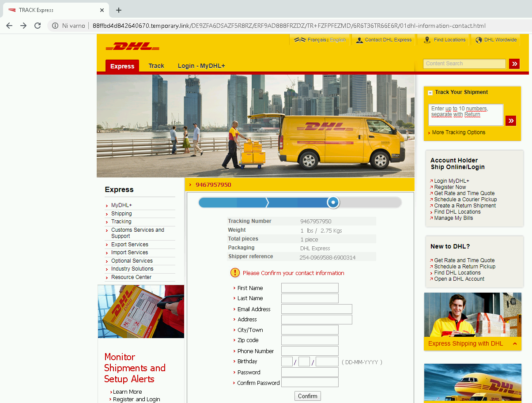Image resolution: width=532 pixels, height=403 pixels.
Task: Open Industry Solutions in sidebar
Action: pos(132,269)
